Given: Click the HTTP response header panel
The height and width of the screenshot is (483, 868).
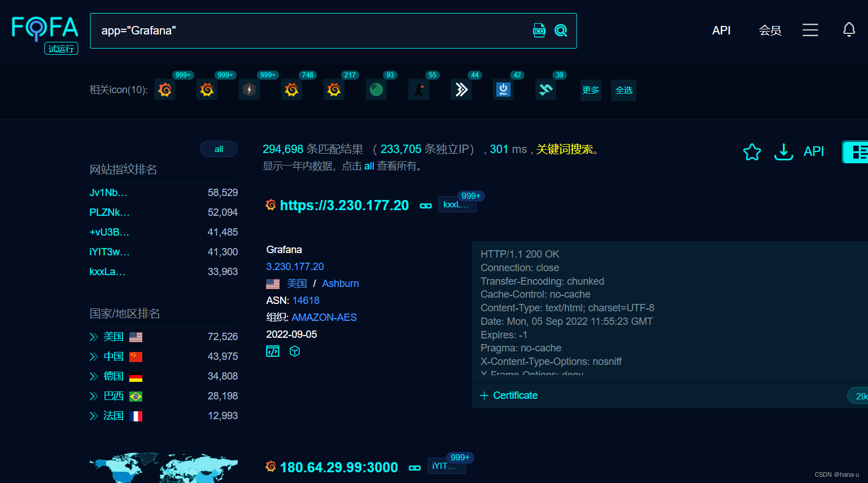Looking at the screenshot, I should pyautogui.click(x=670, y=312).
